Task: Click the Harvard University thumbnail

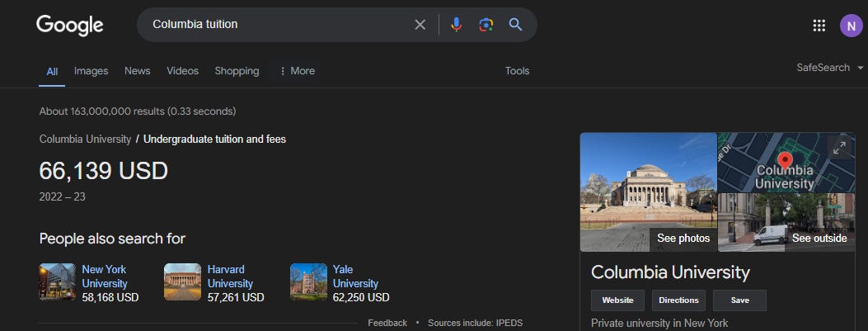Action: (x=183, y=281)
